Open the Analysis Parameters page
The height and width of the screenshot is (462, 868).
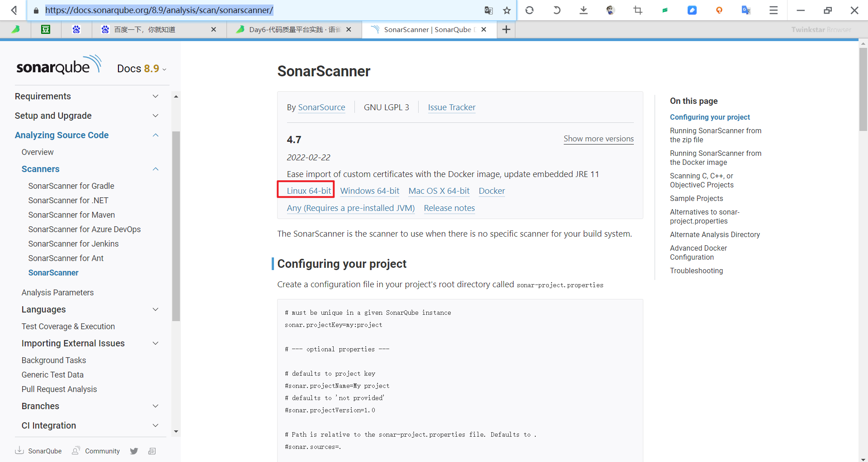coord(57,293)
